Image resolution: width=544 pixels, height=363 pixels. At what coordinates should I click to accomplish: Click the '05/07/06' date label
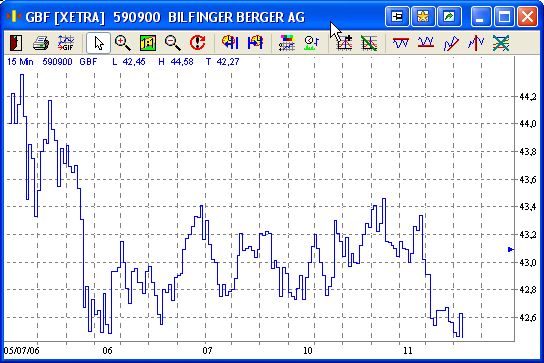click(x=22, y=350)
